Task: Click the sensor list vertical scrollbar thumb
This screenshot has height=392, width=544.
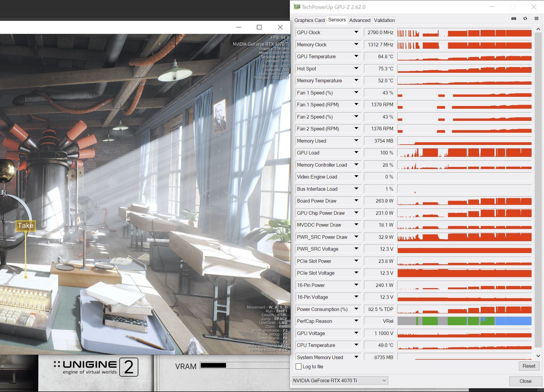Action: coord(538,190)
